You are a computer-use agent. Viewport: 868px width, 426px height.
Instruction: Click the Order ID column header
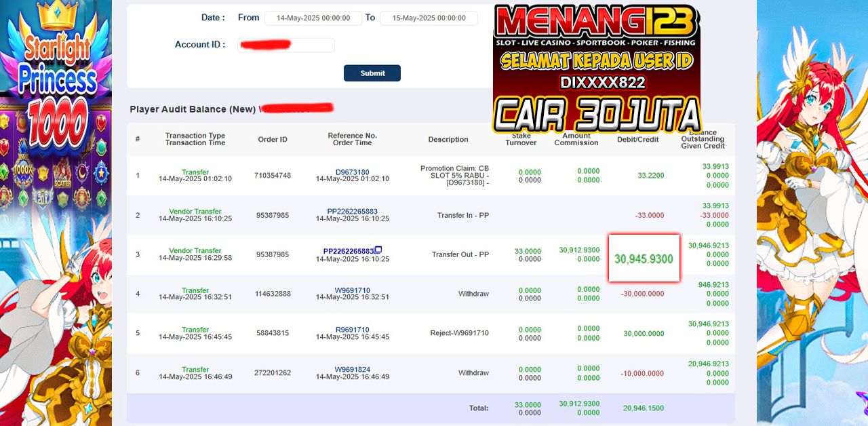pos(273,140)
